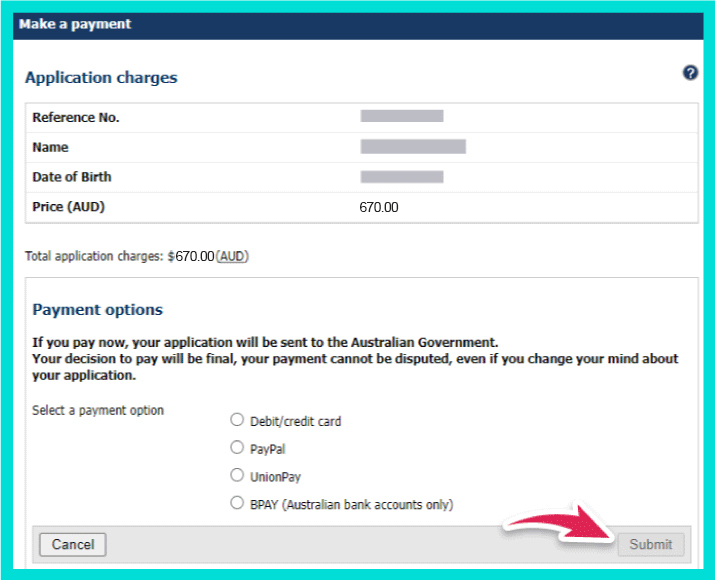715x580 pixels.
Task: Select UnionPay as payment method
Action: [237, 476]
